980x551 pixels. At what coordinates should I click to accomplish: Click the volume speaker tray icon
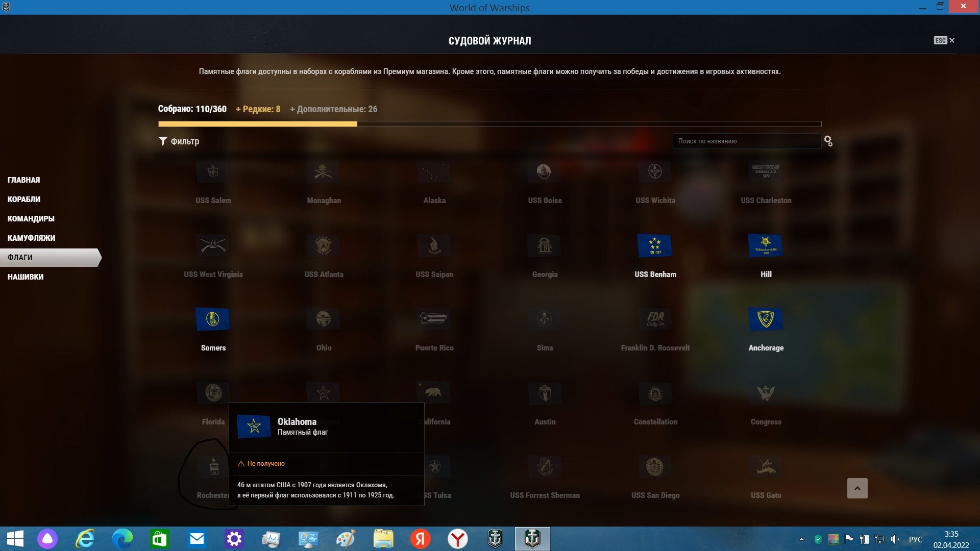coord(894,539)
